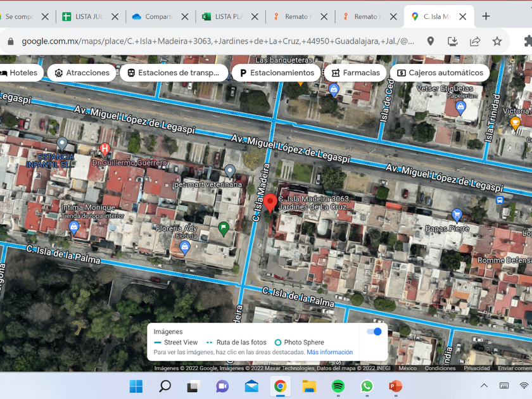The height and width of the screenshot is (399, 532).
Task: Click the red location pin on Isla Madeira
Action: coord(270,203)
